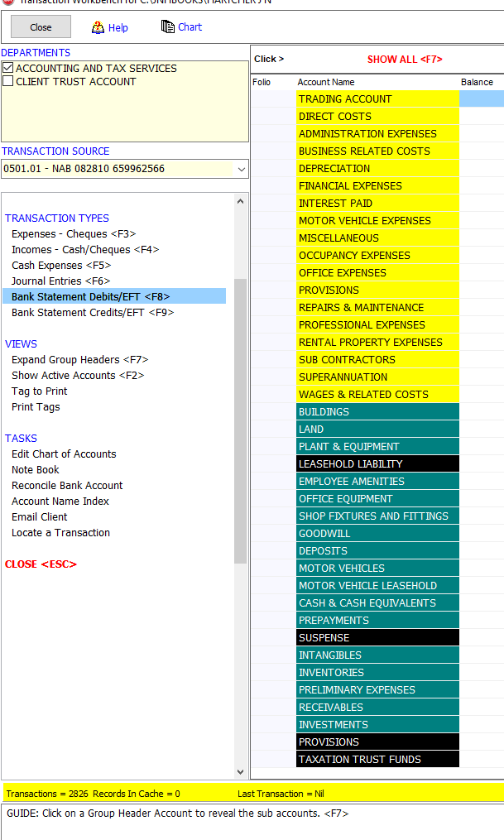This screenshot has width=504, height=840.
Task: Open the Transaction Source dropdown
Action: [x=241, y=169]
